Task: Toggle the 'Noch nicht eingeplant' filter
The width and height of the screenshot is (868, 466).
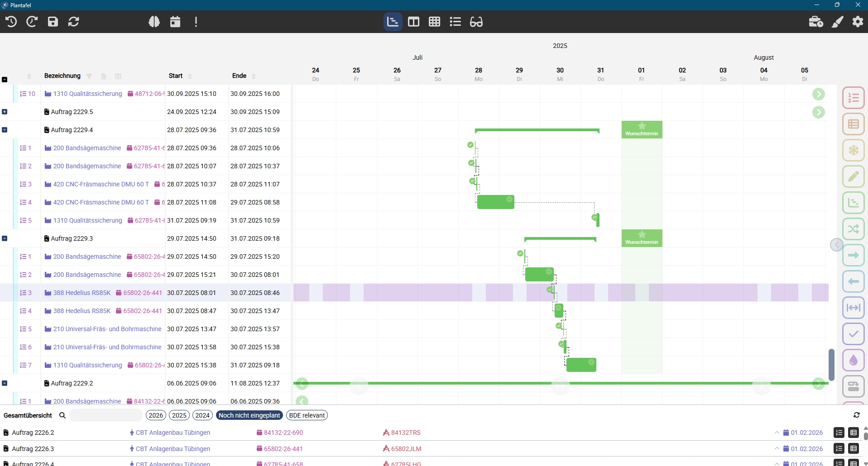Action: pos(249,415)
